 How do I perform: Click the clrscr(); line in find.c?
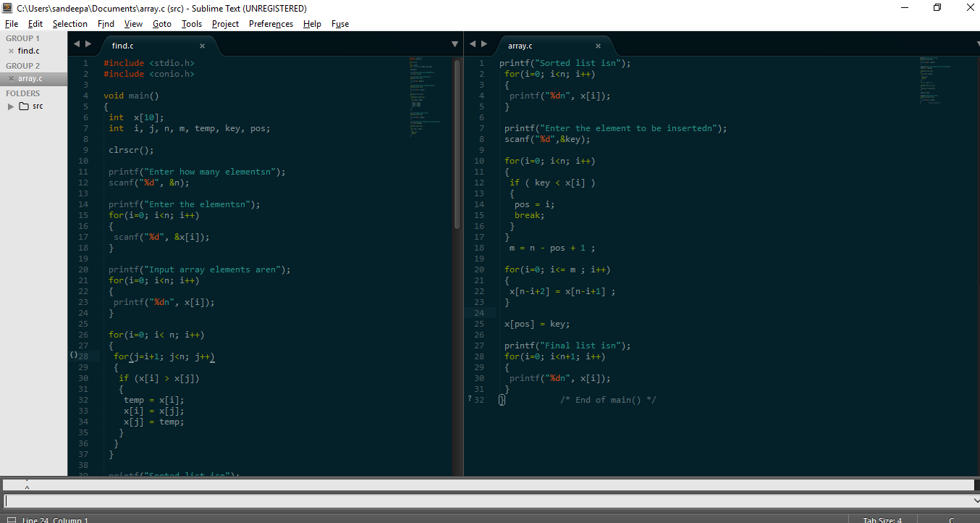click(x=131, y=150)
